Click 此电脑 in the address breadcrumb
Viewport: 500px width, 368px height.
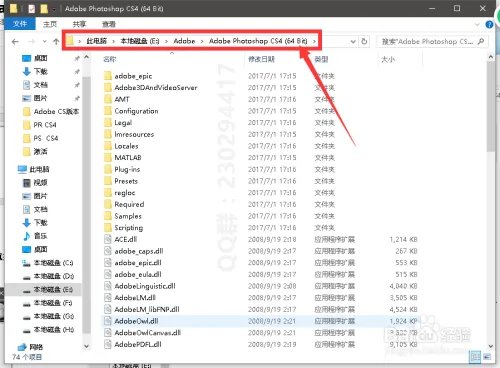(x=97, y=41)
